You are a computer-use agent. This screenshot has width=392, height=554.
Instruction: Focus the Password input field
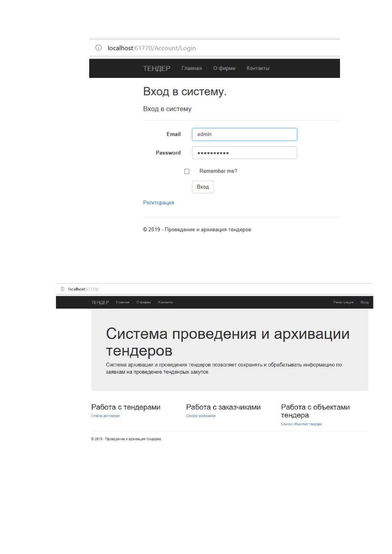click(x=245, y=153)
